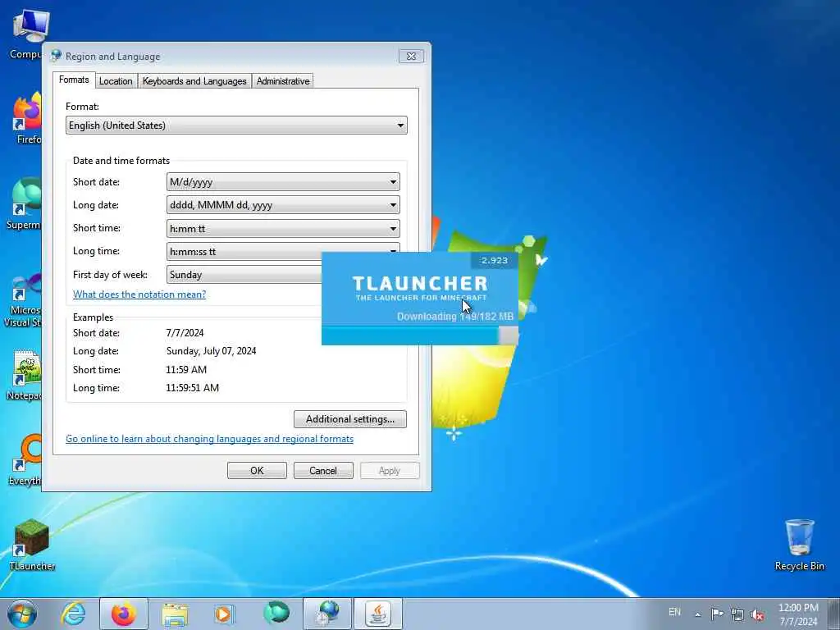Open the Keyboards and Languages tab
The image size is (840, 630).
pos(194,81)
